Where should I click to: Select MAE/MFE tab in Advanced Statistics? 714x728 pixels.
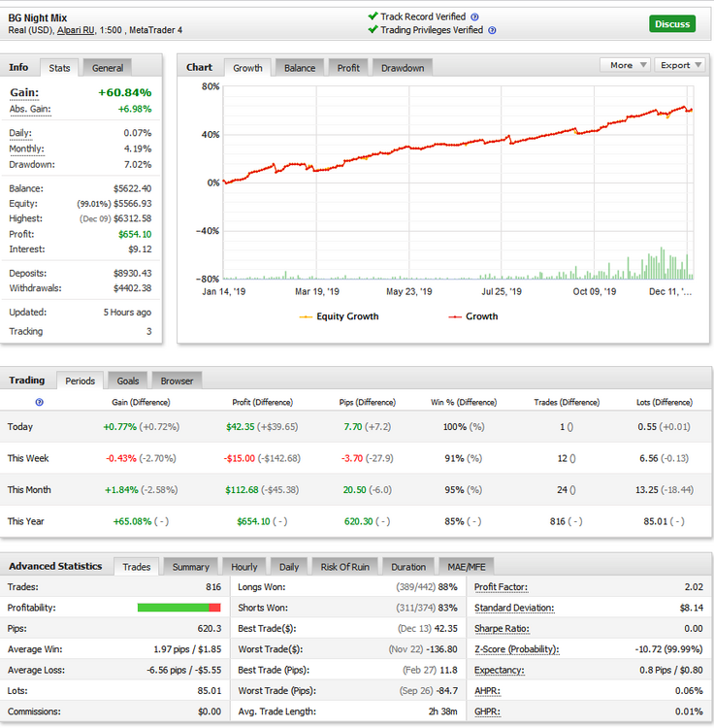tap(467, 567)
